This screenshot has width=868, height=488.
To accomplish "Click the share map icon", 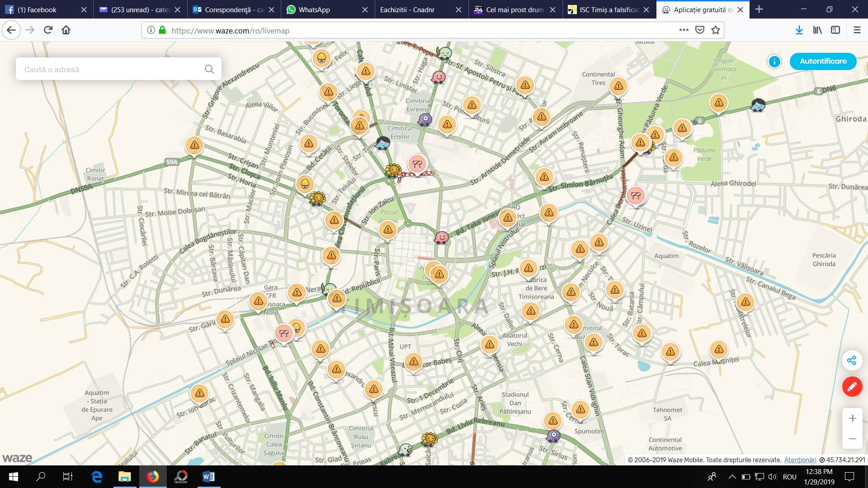I will pos(852,360).
